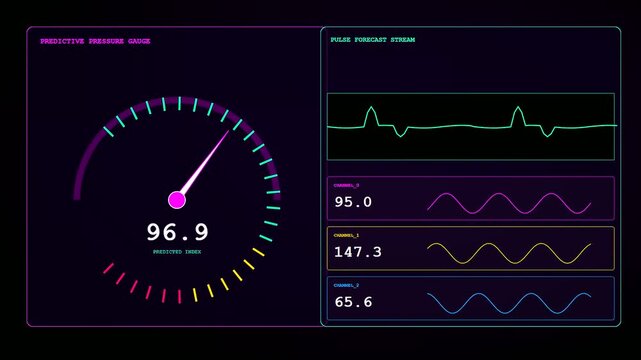Click the pink gauge needle pointer
This screenshot has height=360, width=641.
(x=204, y=163)
